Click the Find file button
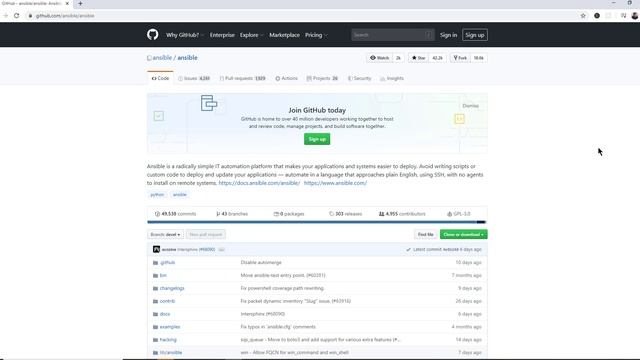 [425, 234]
